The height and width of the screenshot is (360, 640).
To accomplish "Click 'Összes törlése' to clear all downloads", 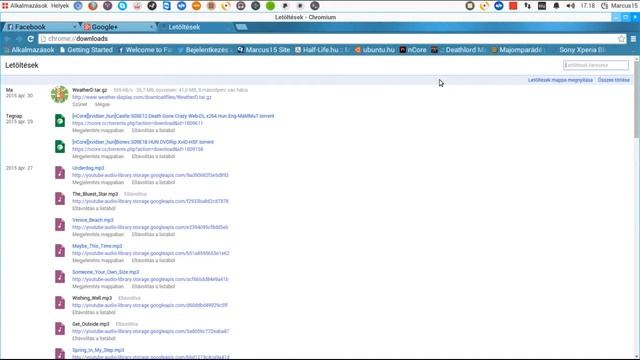I will click(x=613, y=80).
